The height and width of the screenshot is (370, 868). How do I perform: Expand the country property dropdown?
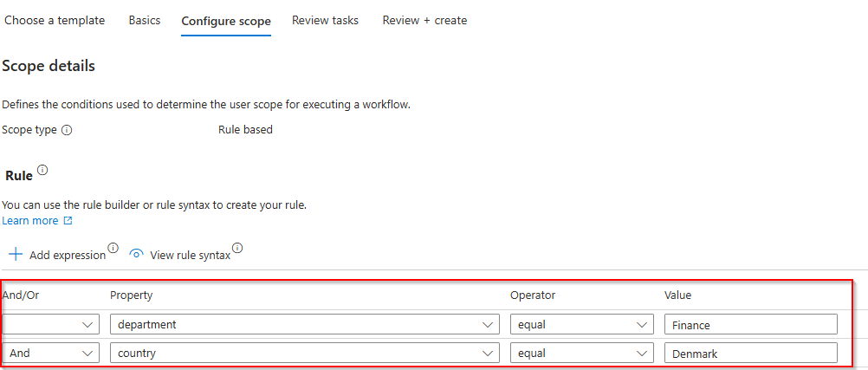click(x=304, y=354)
